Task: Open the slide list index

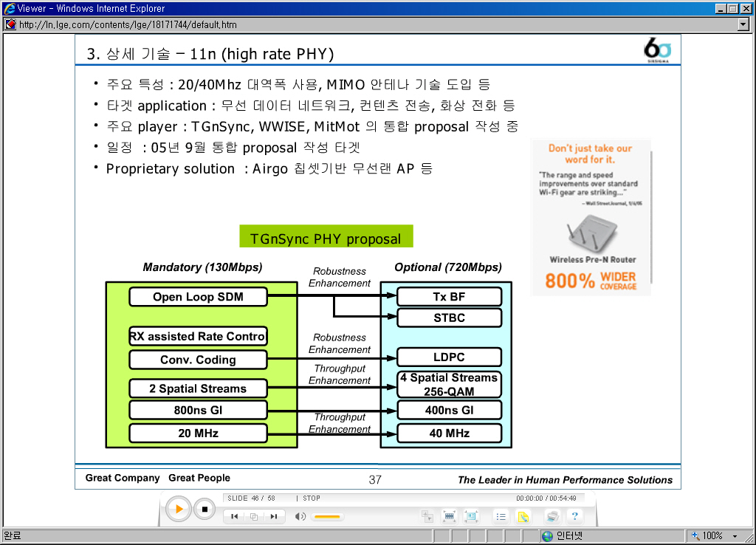Action: pyautogui.click(x=501, y=516)
